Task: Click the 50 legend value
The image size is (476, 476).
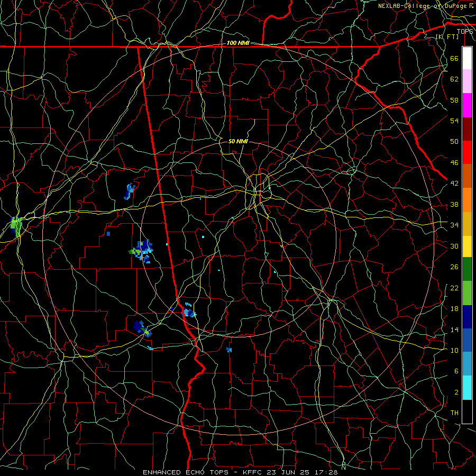Action: click(454, 141)
